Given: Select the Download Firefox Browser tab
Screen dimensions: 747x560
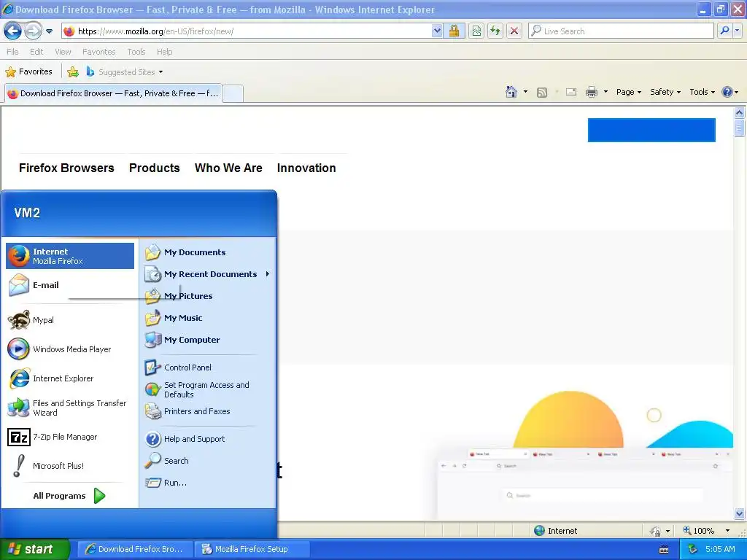Looking at the screenshot, I should click(113, 93).
